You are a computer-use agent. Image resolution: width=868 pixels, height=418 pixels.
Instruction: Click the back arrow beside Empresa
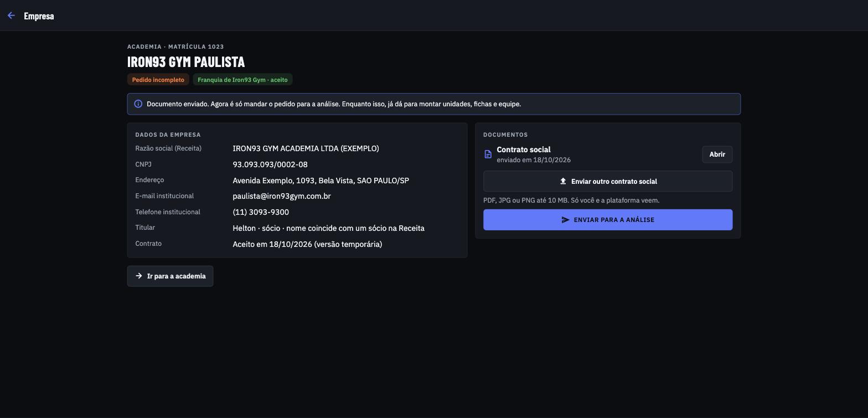[x=11, y=16]
